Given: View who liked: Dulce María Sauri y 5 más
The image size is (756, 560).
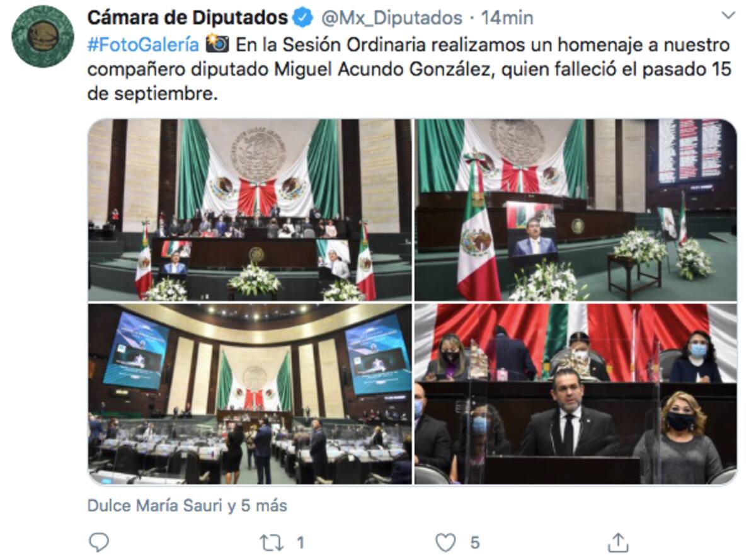Looking at the screenshot, I should pos(187,505).
